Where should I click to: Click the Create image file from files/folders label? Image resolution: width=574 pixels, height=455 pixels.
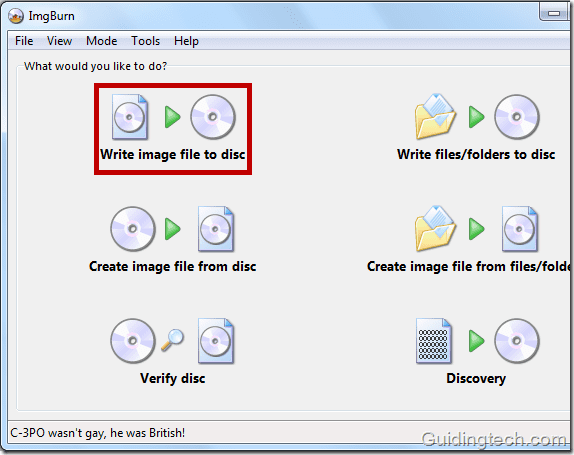[x=468, y=266]
